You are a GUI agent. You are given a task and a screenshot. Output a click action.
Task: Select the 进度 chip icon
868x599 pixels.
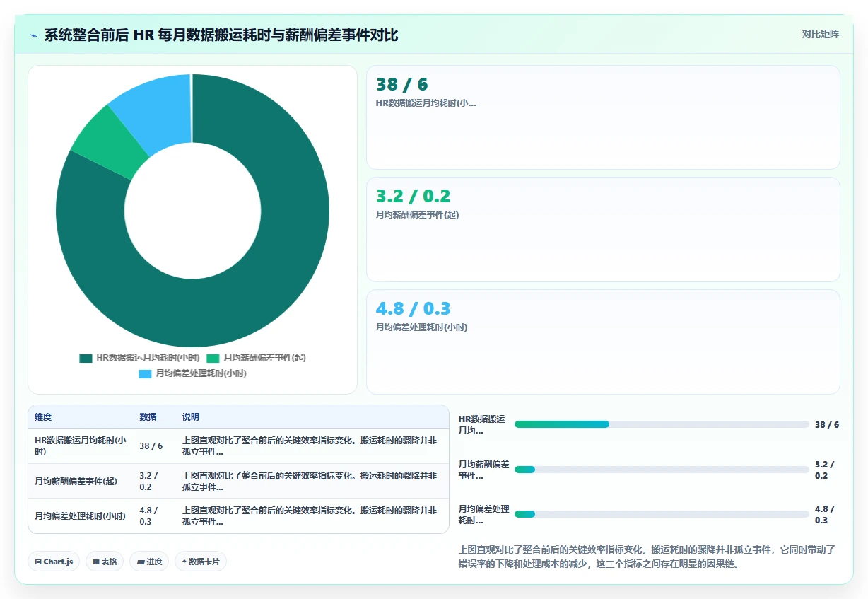[x=141, y=562]
